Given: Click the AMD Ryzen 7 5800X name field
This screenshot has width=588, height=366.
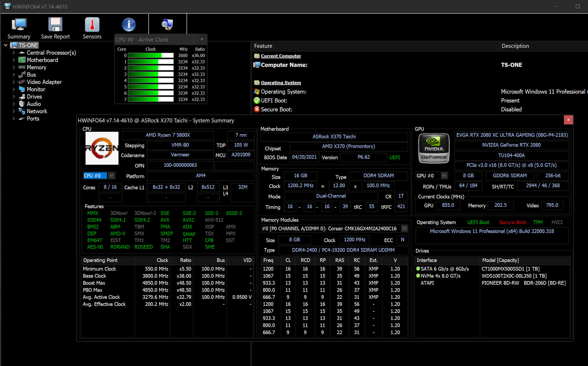Looking at the screenshot, I should click(x=168, y=135).
